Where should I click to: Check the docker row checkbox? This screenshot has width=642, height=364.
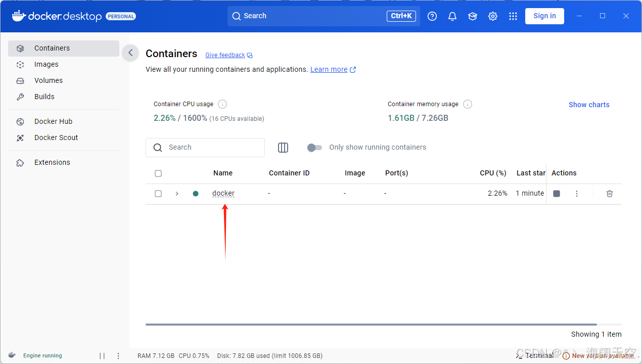pos(158,194)
